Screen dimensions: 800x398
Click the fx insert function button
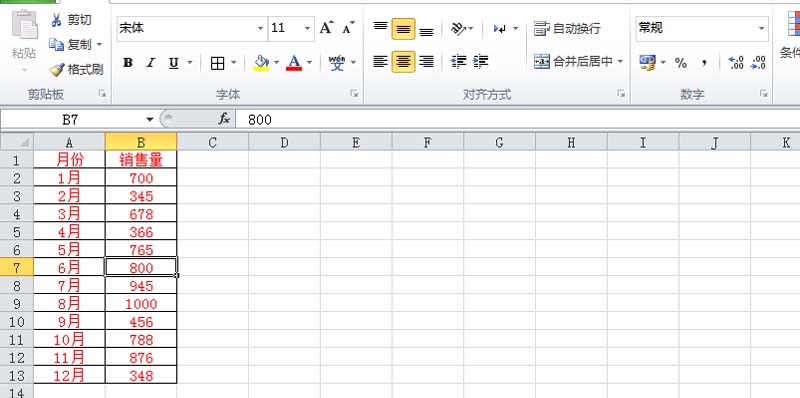(x=224, y=119)
